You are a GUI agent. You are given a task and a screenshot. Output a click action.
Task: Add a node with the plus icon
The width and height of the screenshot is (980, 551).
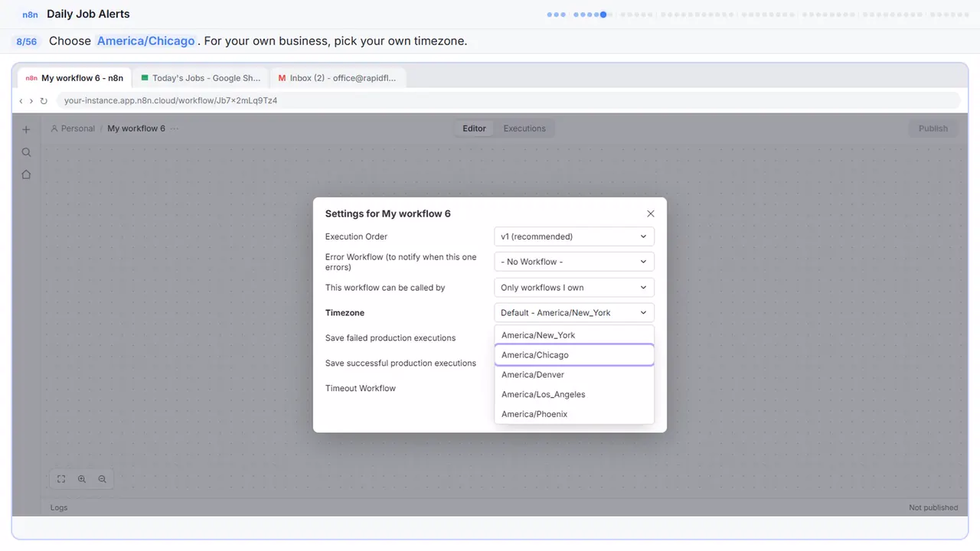pos(26,130)
